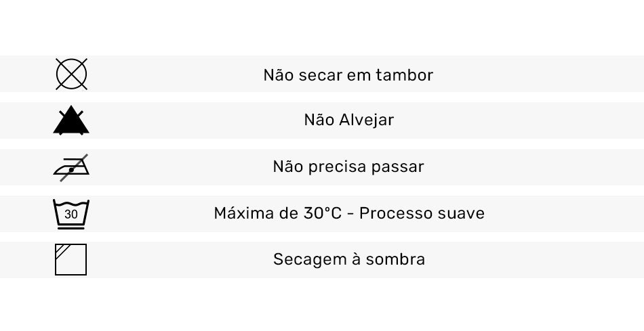This screenshot has width=644, height=331.
Task: Click the diagonal corner lines in the square icon
Action: (62, 250)
